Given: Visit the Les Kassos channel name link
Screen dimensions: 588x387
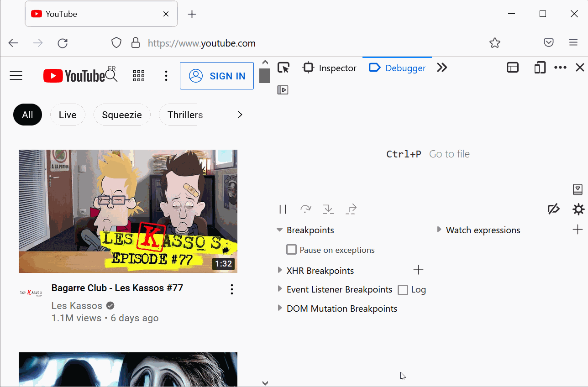Looking at the screenshot, I should [77, 306].
